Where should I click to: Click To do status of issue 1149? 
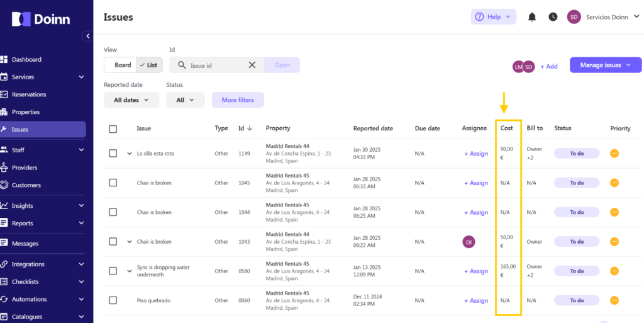[577, 154]
